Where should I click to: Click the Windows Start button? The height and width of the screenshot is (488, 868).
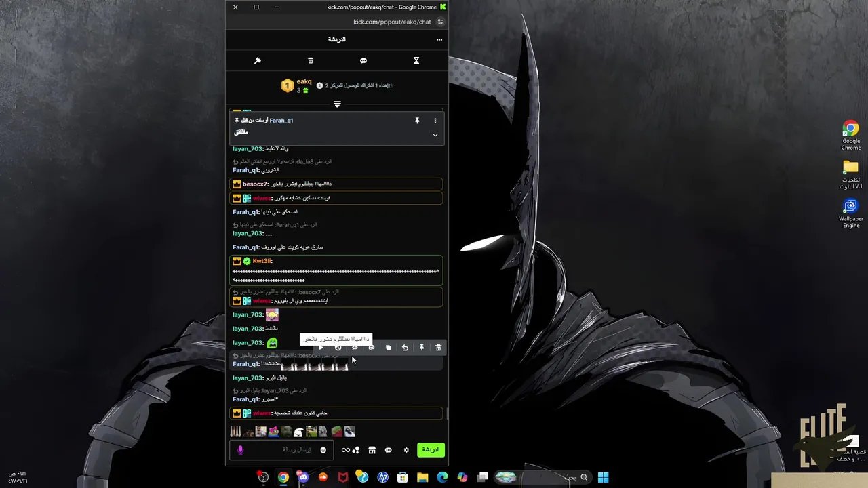604,477
